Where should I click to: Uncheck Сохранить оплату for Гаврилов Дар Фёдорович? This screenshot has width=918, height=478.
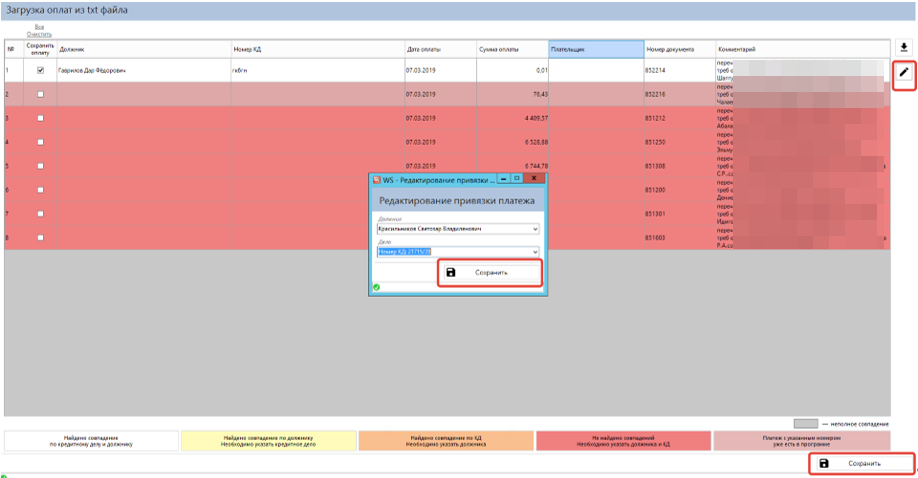pos(40,70)
